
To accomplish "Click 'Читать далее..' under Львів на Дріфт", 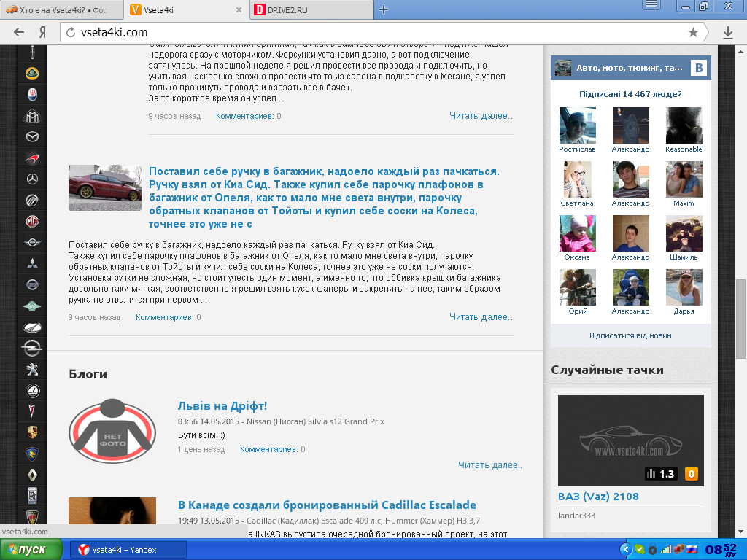I will click(x=489, y=465).
